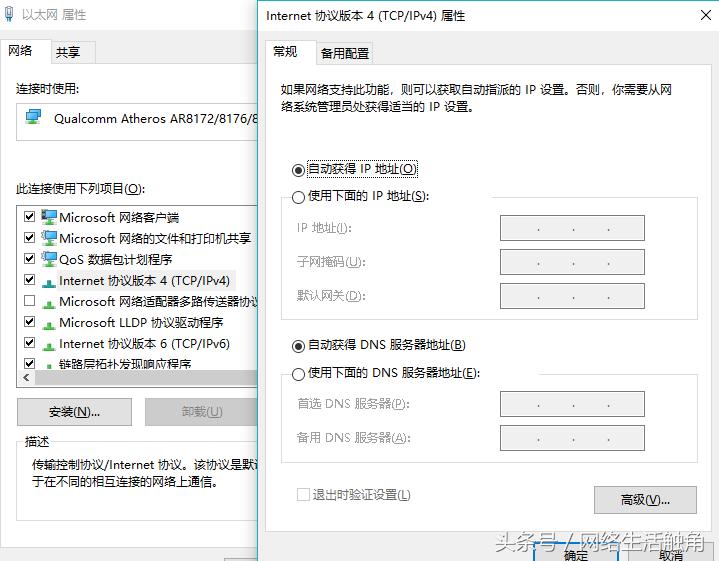This screenshot has height=561, width=719.
Task: Click the Microsoft LLDP 协议驱动程序 item icon
Action: pos(49,325)
